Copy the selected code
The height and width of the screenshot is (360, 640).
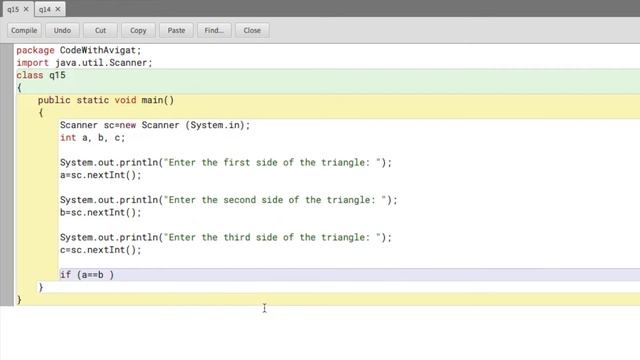click(138, 30)
